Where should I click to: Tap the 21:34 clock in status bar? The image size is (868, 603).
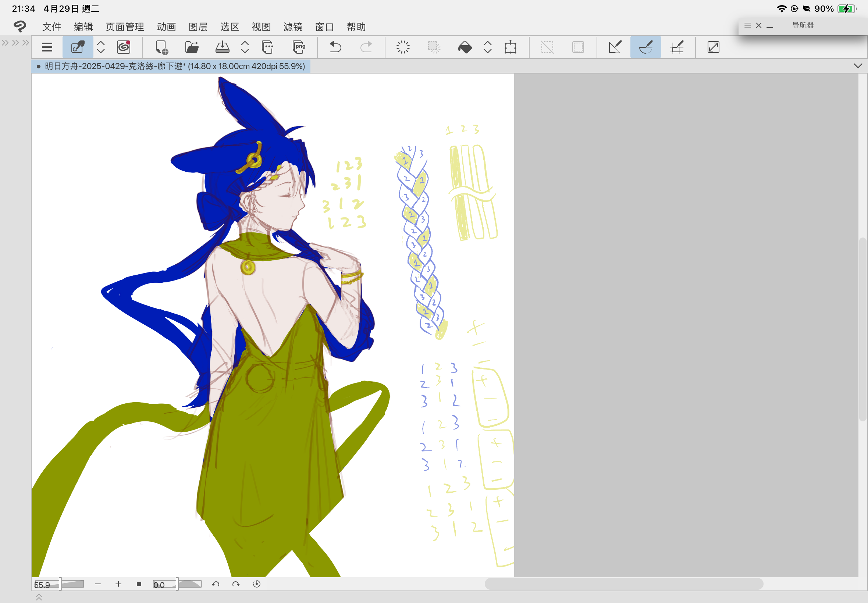pos(24,9)
